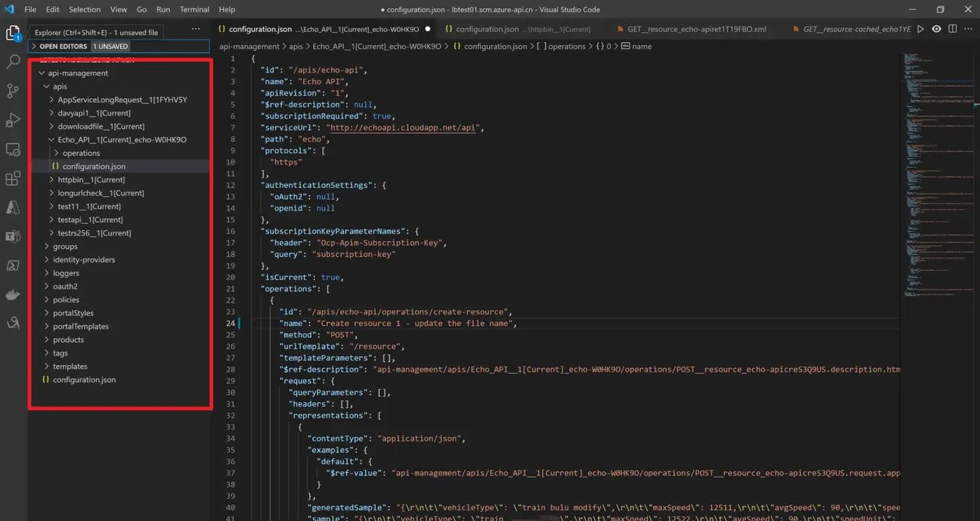
Task: Open the Extensions view
Action: tap(13, 179)
